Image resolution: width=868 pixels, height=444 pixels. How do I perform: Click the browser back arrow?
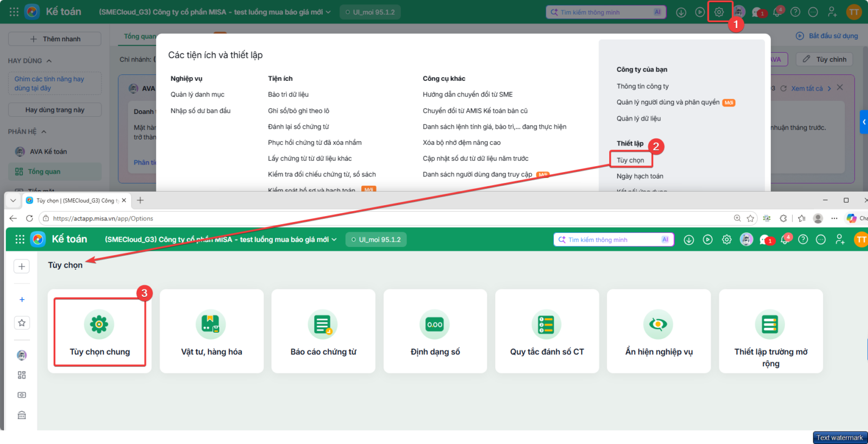coord(13,218)
